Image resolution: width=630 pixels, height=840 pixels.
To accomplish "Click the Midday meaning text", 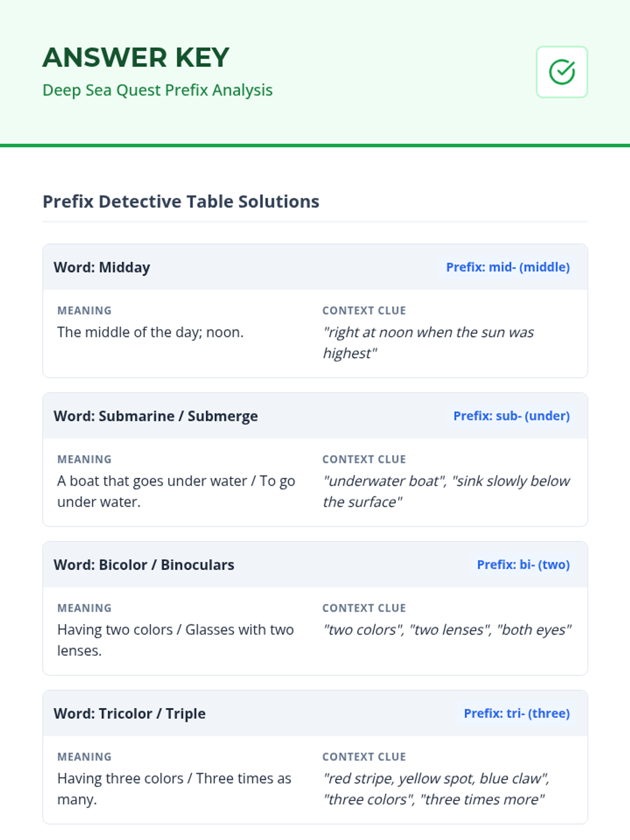I will (x=150, y=332).
